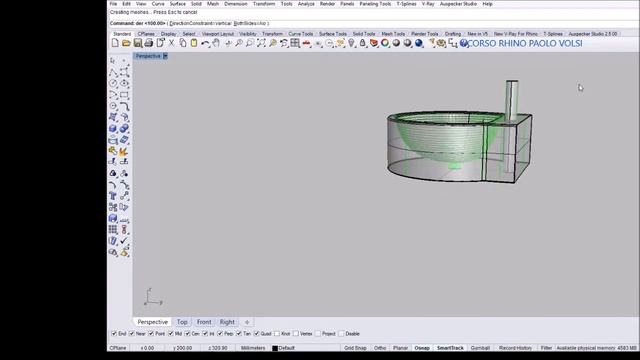The image size is (640, 360).
Task: Toggle the Int osnap checkbox
Action: pos(205,333)
